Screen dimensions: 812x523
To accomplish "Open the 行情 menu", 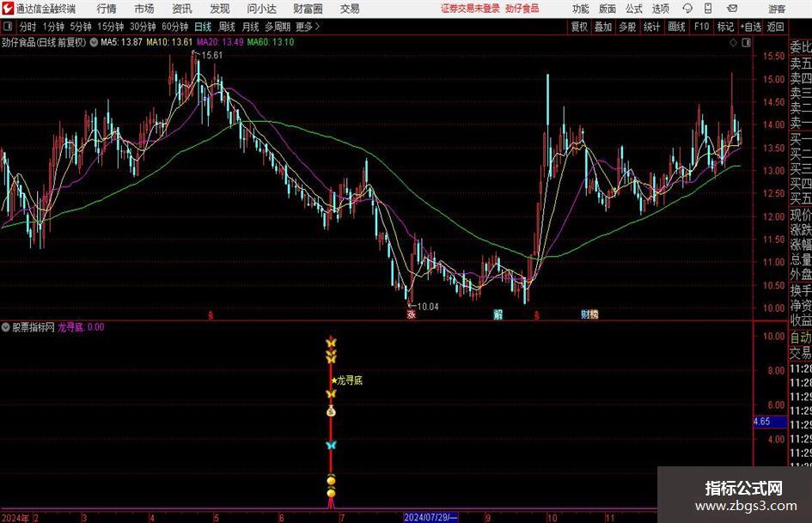I will tap(107, 9).
